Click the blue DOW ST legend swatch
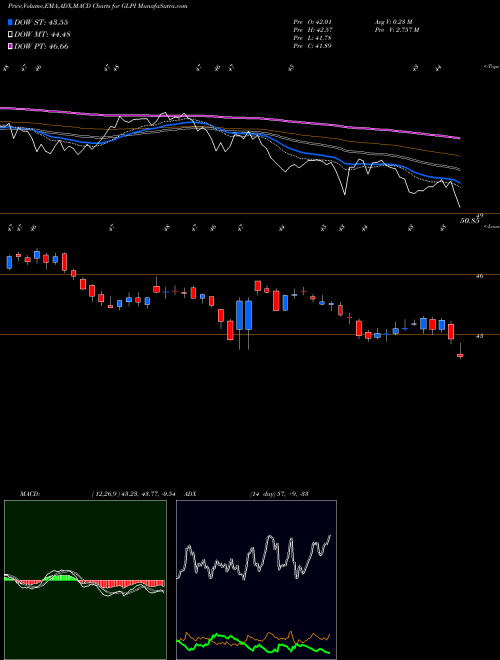This screenshot has height=660, width=500. 10,22
